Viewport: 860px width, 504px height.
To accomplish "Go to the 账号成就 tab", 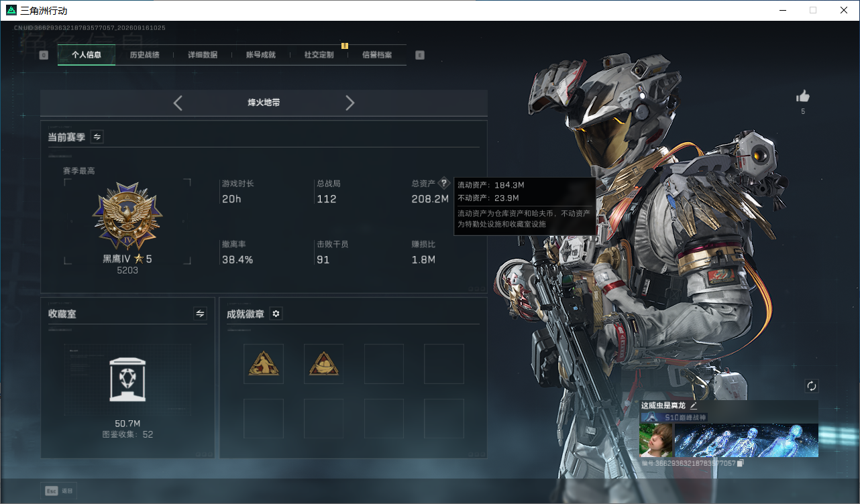I will (261, 55).
